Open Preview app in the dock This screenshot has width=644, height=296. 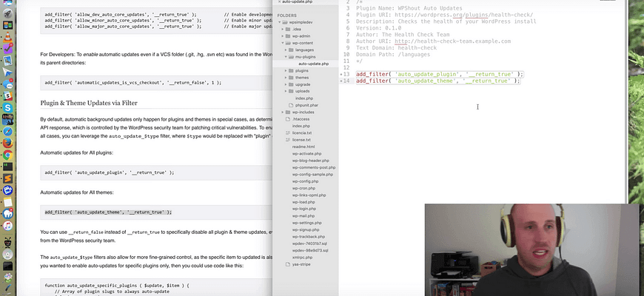[8, 61]
